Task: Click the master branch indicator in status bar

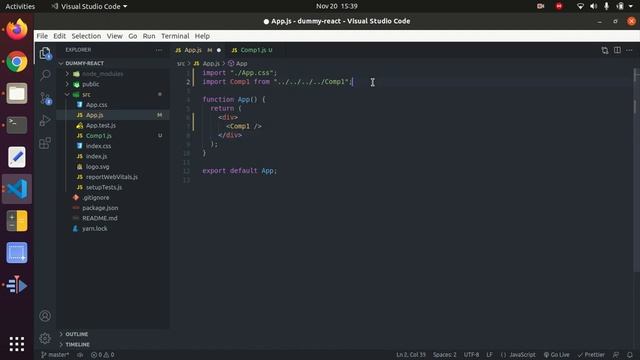Action: click(x=55, y=355)
